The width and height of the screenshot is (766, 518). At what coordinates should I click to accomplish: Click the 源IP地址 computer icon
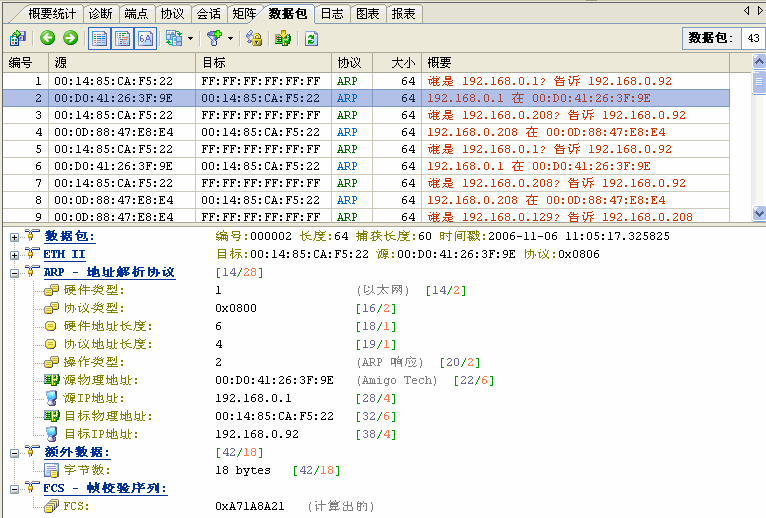51,398
